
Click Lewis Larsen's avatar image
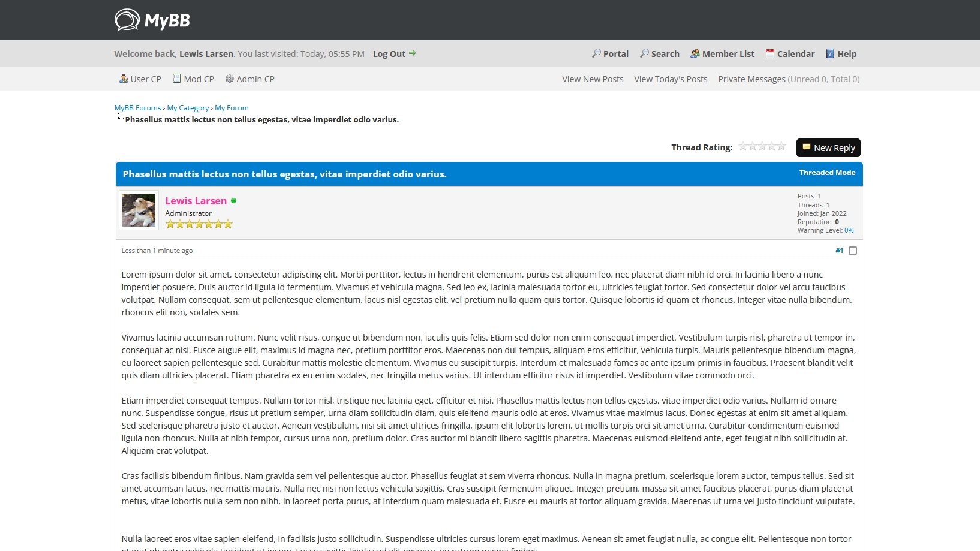(139, 210)
